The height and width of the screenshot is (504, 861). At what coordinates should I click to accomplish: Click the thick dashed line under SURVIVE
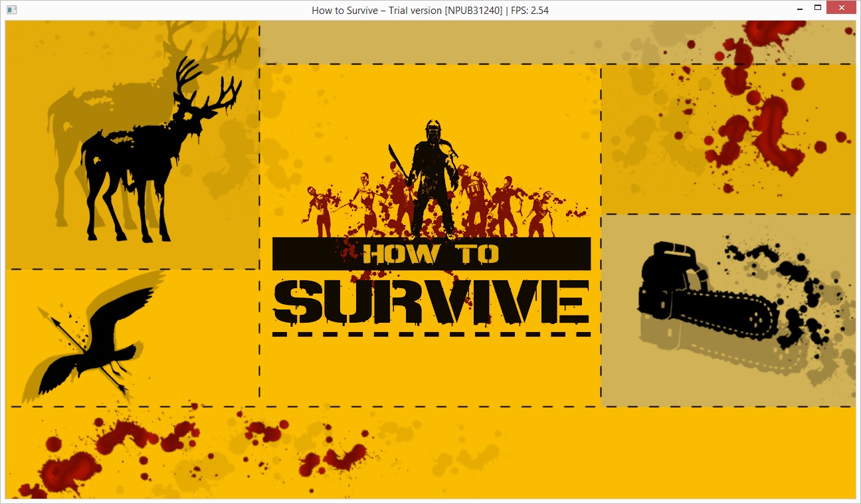click(x=431, y=333)
